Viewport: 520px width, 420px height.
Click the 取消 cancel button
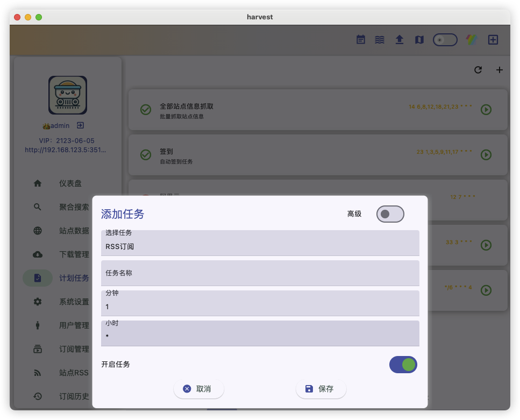(198, 389)
